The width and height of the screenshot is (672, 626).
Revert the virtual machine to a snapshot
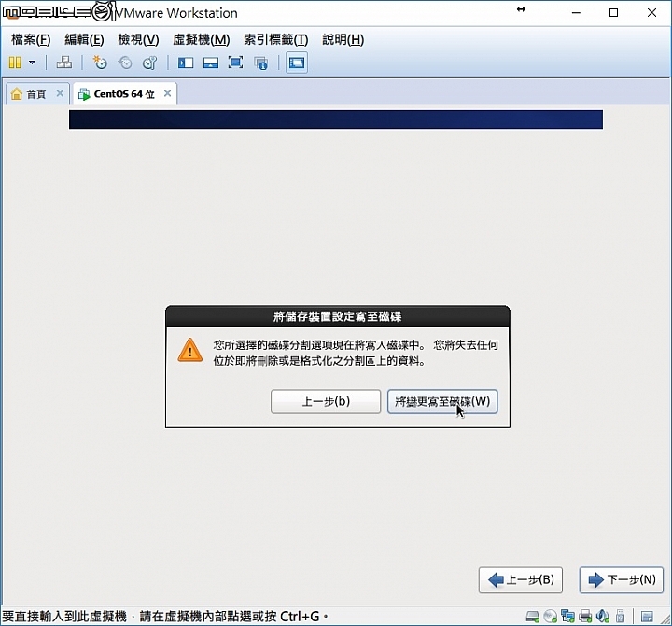(x=125, y=63)
